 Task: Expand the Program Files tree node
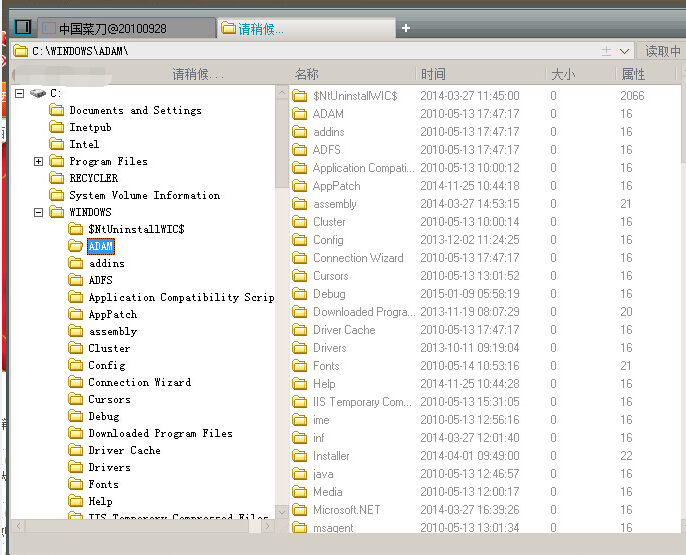tap(38, 161)
